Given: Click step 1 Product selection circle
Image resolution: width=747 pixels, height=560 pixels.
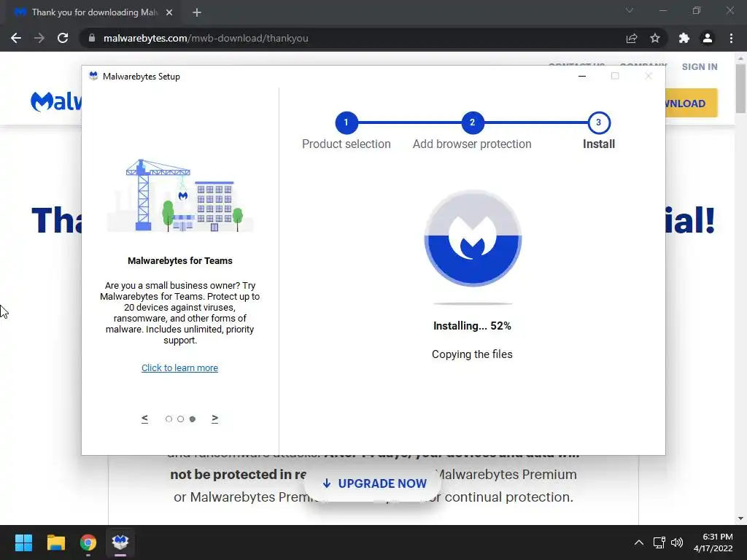Looking at the screenshot, I should pos(347,122).
